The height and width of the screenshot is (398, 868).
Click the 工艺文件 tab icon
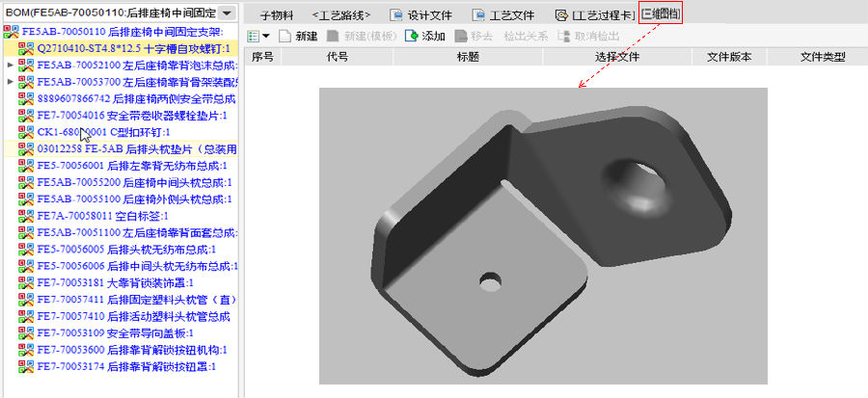tap(478, 16)
